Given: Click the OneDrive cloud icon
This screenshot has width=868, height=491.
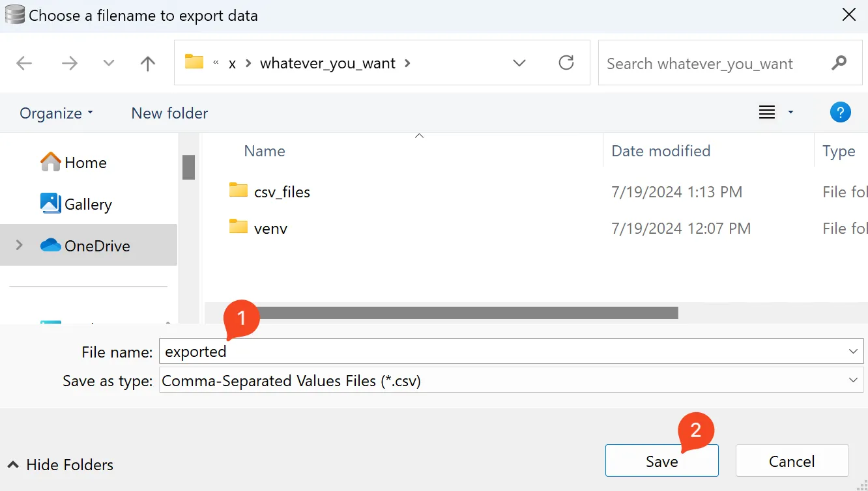Looking at the screenshot, I should pyautogui.click(x=50, y=245).
